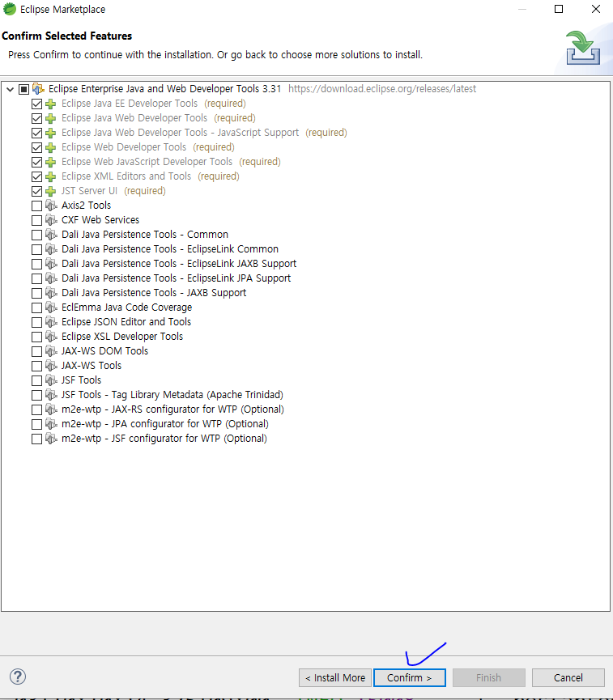Click the Confirm button
The image size is (613, 700).
click(409, 677)
